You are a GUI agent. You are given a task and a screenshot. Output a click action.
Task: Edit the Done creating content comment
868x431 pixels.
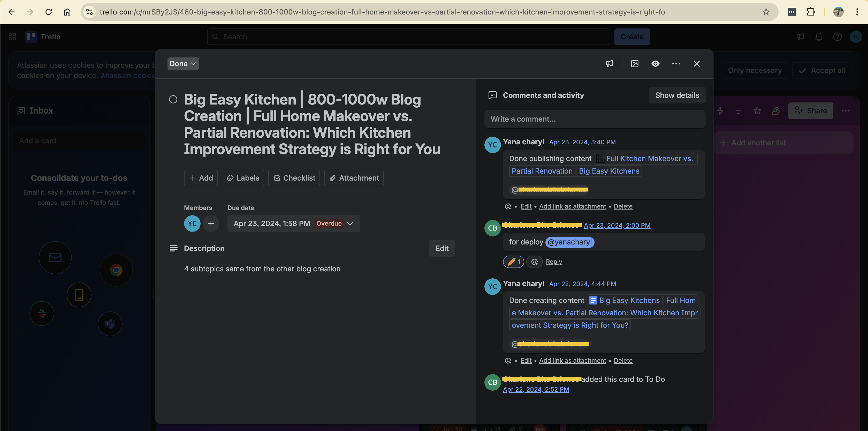click(526, 361)
